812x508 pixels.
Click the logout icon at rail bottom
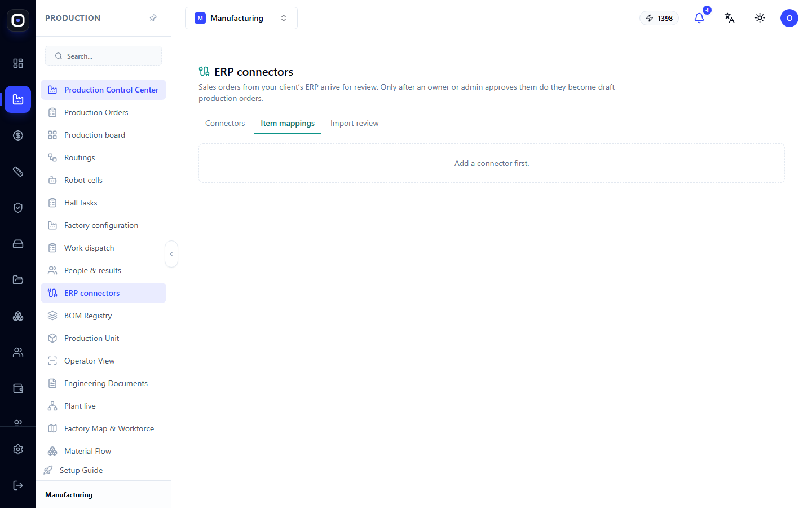tap(18, 485)
